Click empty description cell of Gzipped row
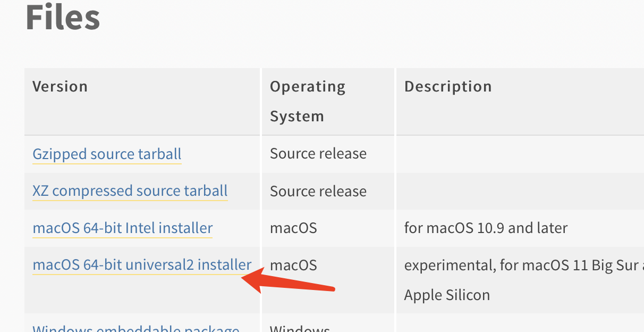Screen dimensions: 644x332 pyautogui.click(x=520, y=154)
